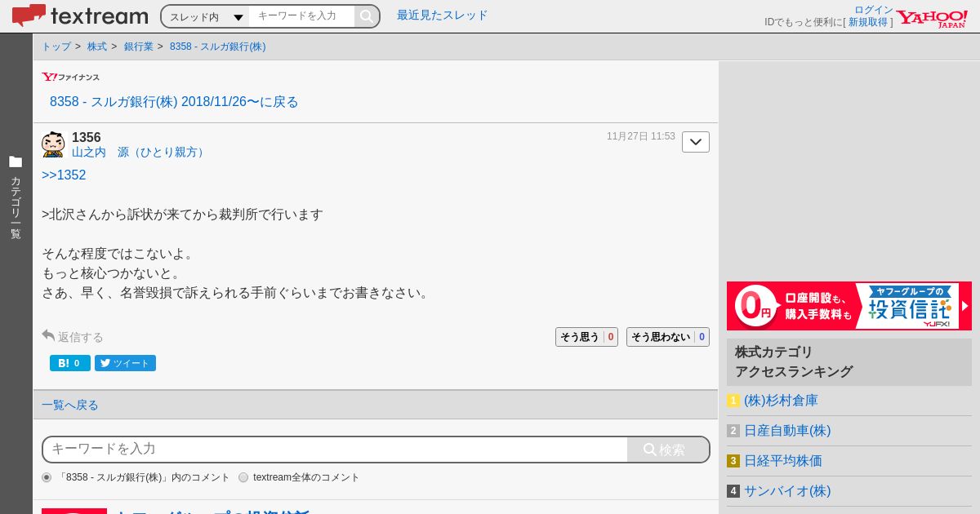Click the textream logo
The width and height of the screenshot is (980, 514).
point(80,16)
